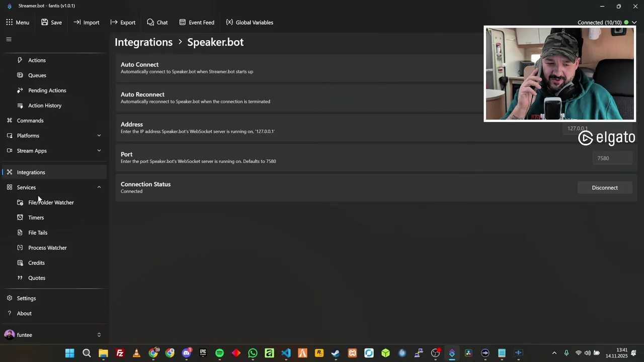This screenshot has height=362, width=644.
Task: Open Spotify from the taskbar
Action: [x=219, y=353]
